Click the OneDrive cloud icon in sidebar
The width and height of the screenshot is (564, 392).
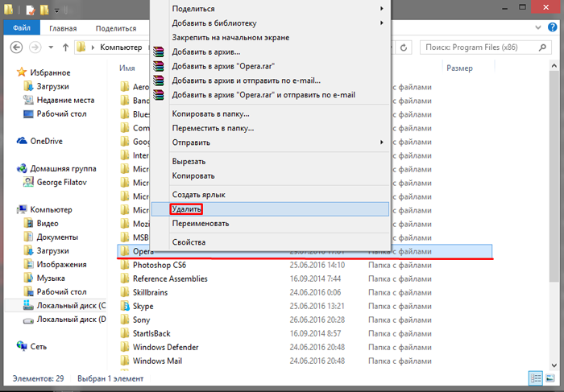22,141
